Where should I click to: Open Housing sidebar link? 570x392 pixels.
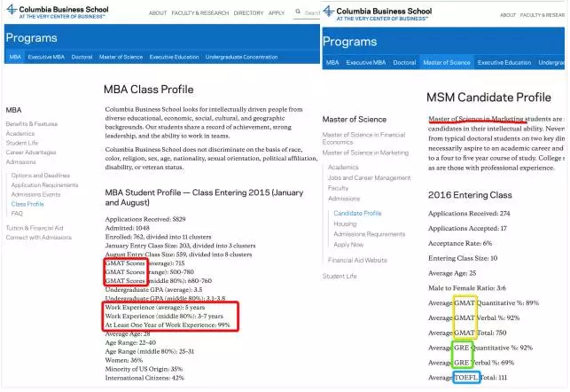click(x=345, y=223)
